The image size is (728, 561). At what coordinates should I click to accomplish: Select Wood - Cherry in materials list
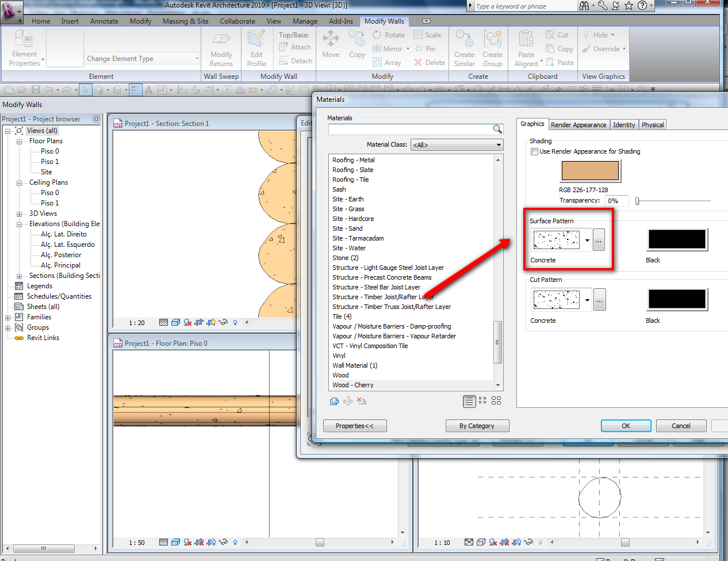(352, 385)
